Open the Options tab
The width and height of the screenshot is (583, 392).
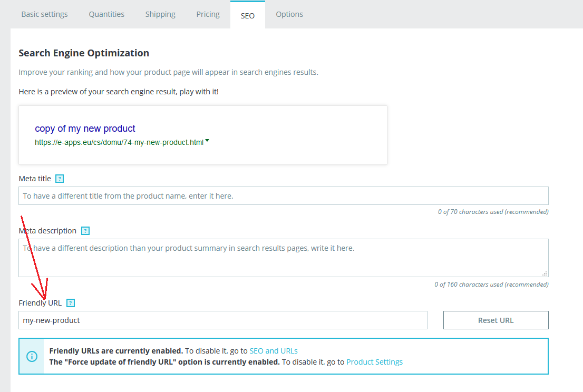point(289,14)
